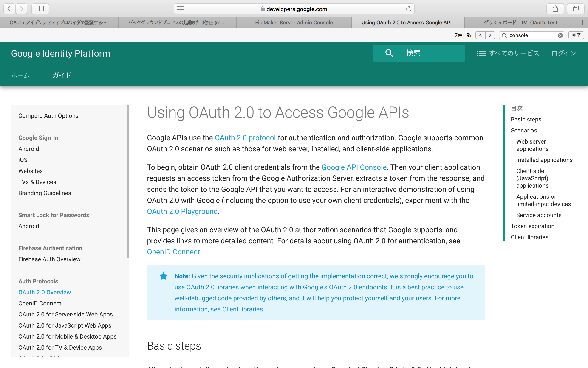Open Compare Auth Options in sidebar
The width and height of the screenshot is (588, 368).
point(48,116)
